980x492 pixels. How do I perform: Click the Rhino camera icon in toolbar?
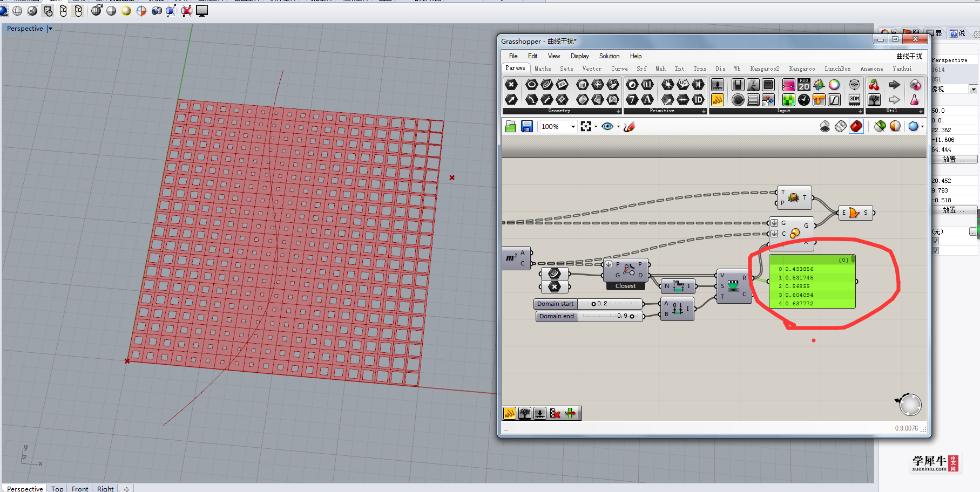pyautogui.click(x=157, y=11)
